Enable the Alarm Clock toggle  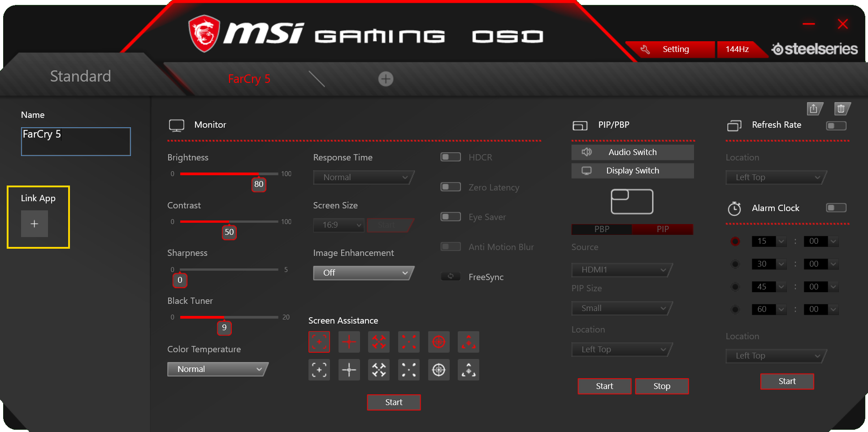(x=836, y=208)
